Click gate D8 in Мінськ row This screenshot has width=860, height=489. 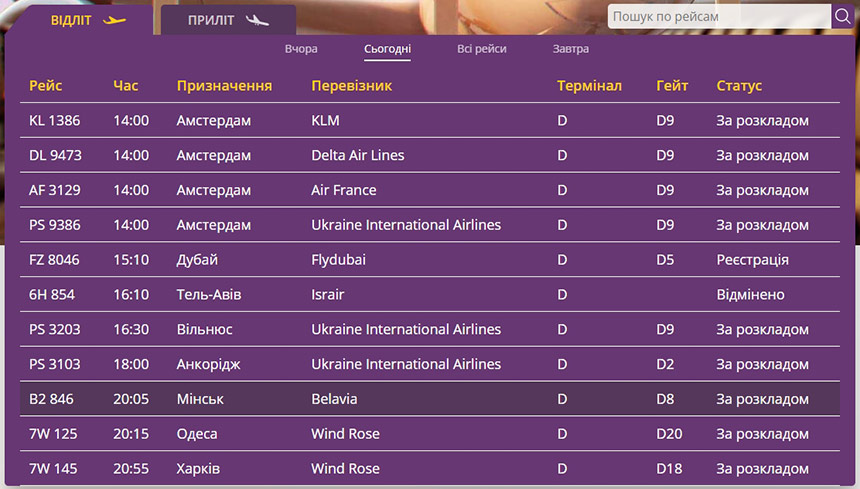point(665,399)
